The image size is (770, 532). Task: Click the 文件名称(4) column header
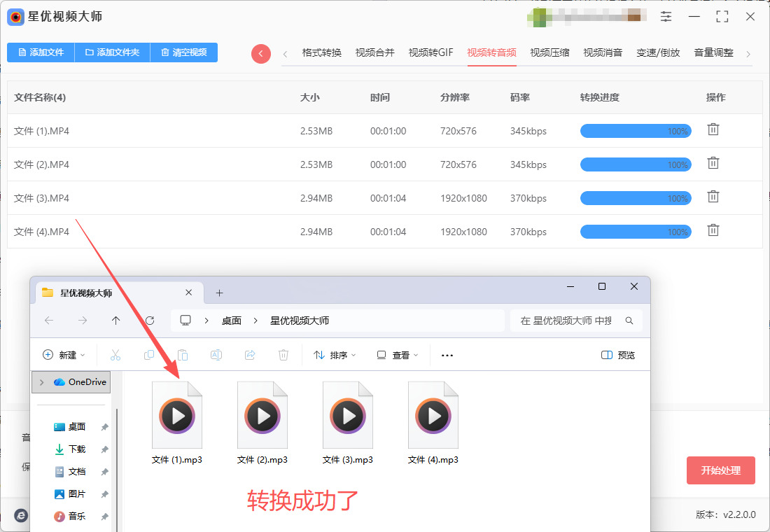40,97
